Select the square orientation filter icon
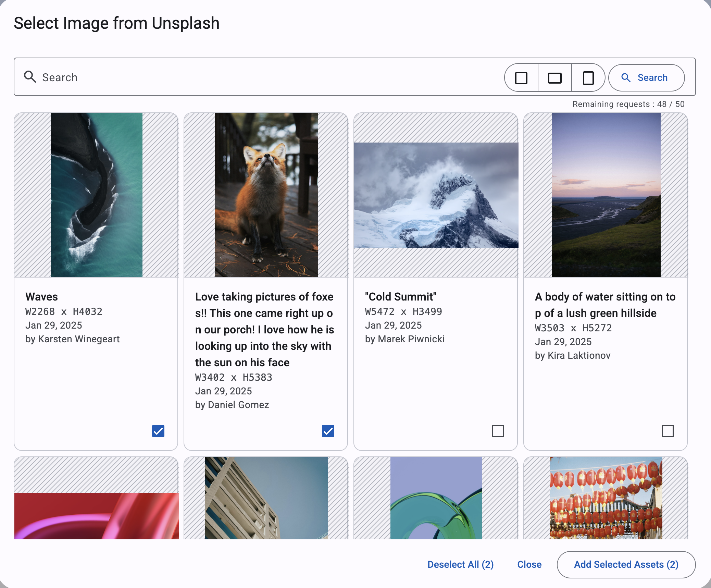The height and width of the screenshot is (588, 711). tap(521, 78)
